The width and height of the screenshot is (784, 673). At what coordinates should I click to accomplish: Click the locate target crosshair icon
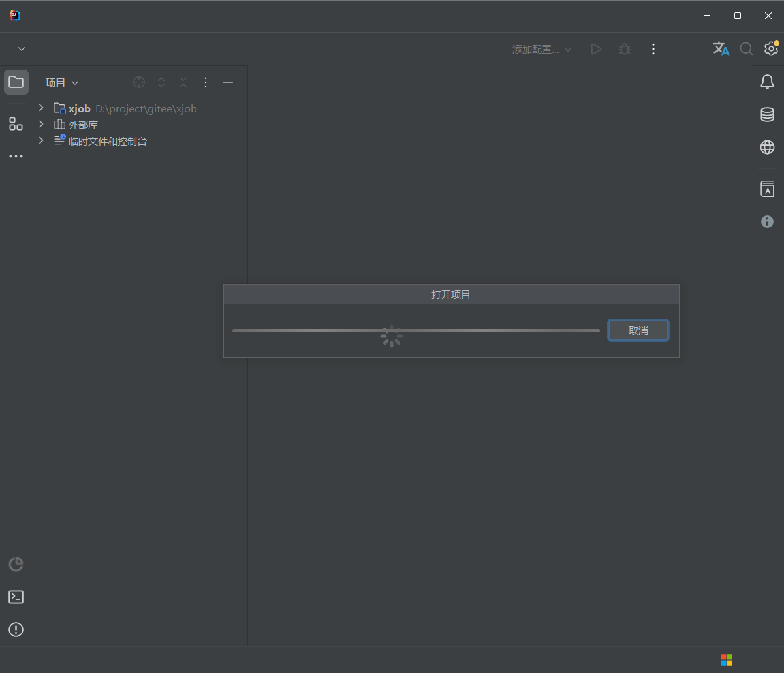tap(139, 82)
